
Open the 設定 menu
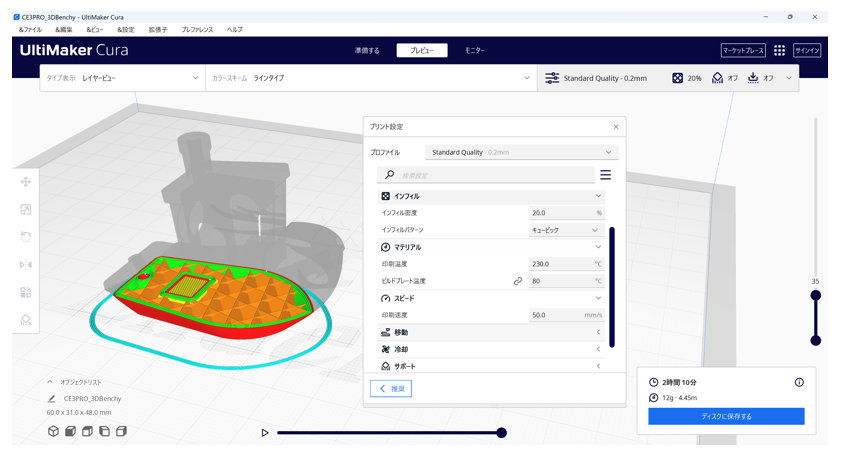pyautogui.click(x=126, y=30)
